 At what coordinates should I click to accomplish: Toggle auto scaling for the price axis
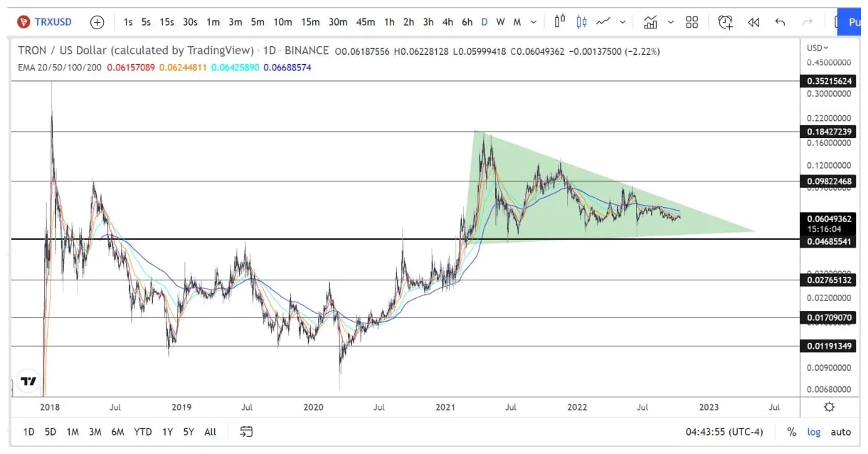(841, 432)
